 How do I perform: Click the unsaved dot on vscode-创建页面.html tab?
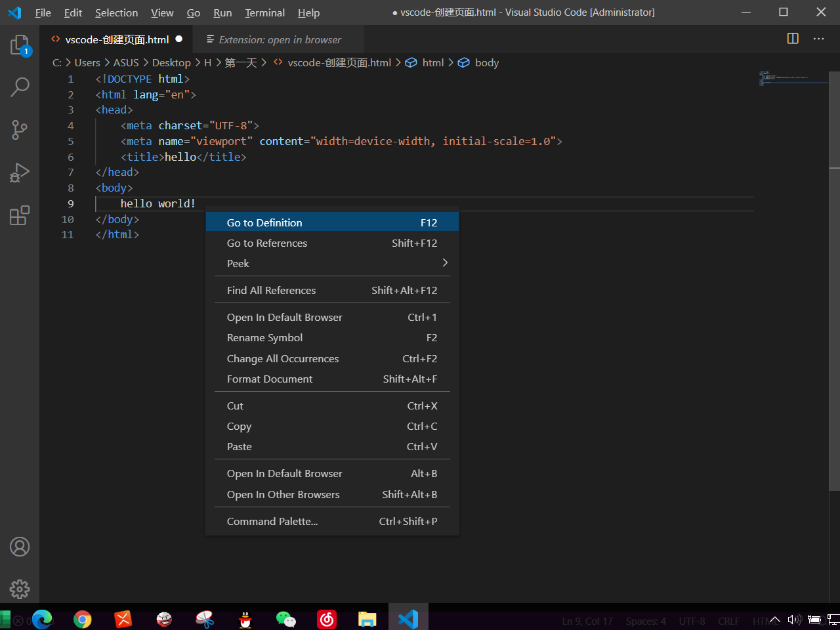pyautogui.click(x=178, y=39)
